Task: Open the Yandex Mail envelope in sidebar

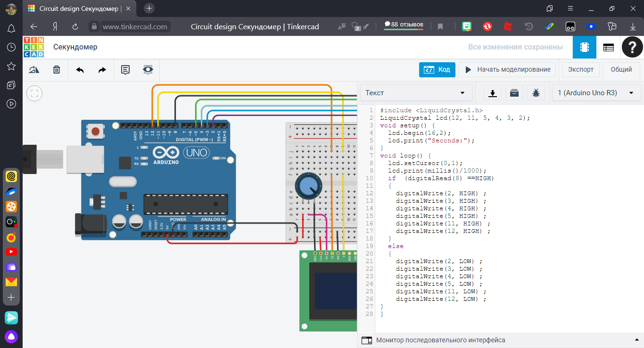Action: [11, 282]
